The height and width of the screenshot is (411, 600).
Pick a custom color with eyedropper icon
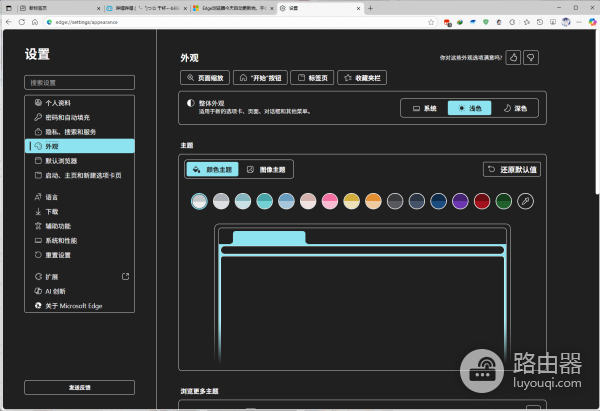point(525,201)
